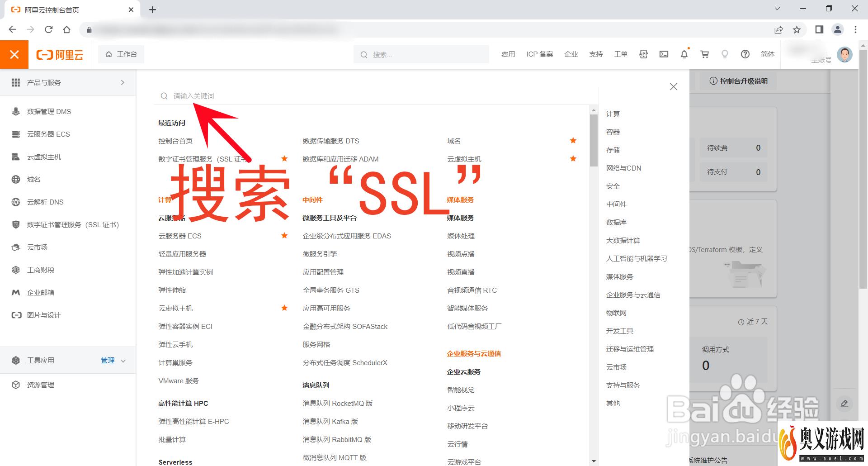Unfavorite 数字证书管理服务 star in recent list

point(284,158)
